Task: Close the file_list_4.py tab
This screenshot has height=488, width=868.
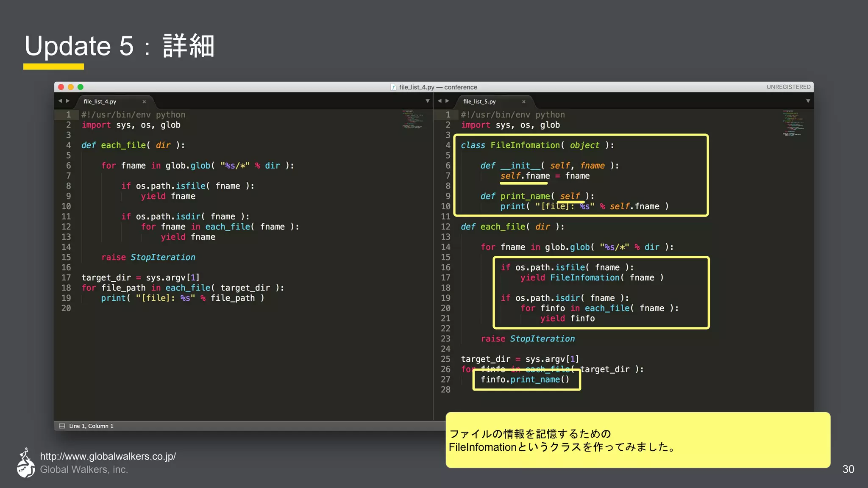Action: (144, 102)
